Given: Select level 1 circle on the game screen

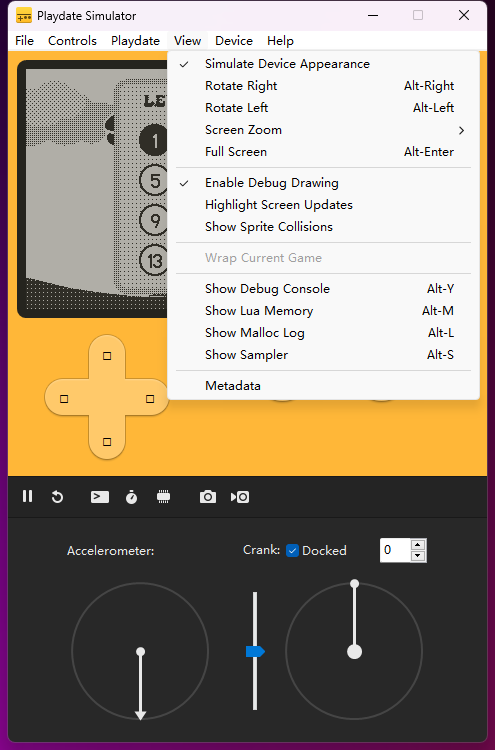Looking at the screenshot, I should click(154, 141).
